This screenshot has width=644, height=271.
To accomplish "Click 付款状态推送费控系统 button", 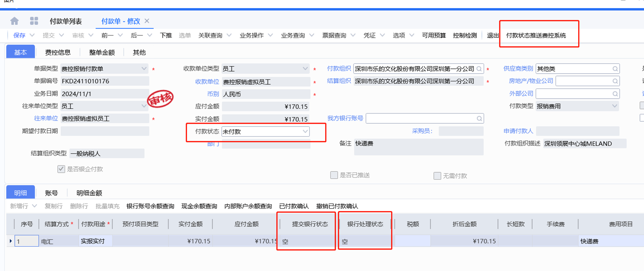I will pyautogui.click(x=536, y=36).
